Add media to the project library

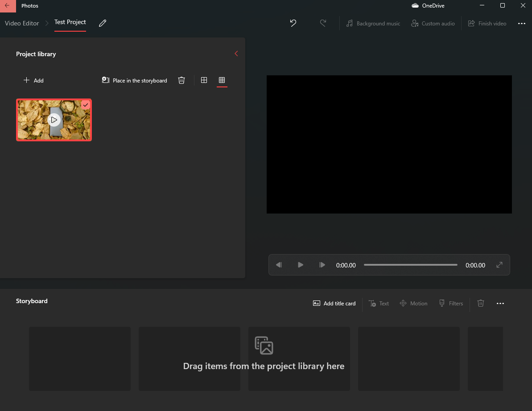click(33, 80)
